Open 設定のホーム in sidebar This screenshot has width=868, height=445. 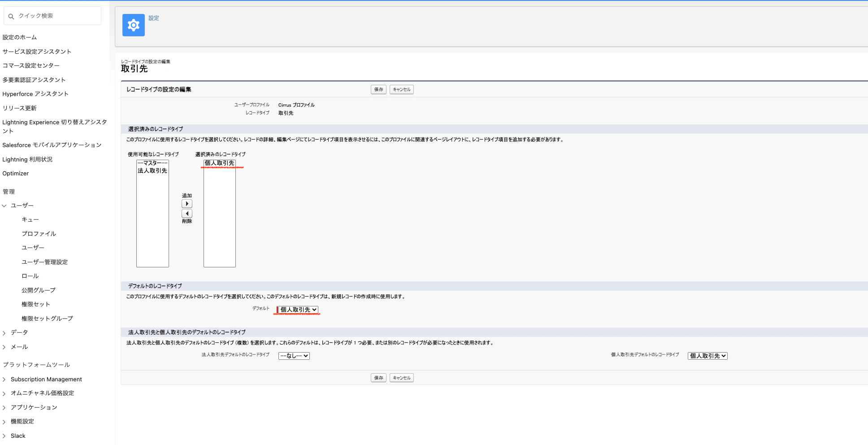tap(20, 37)
